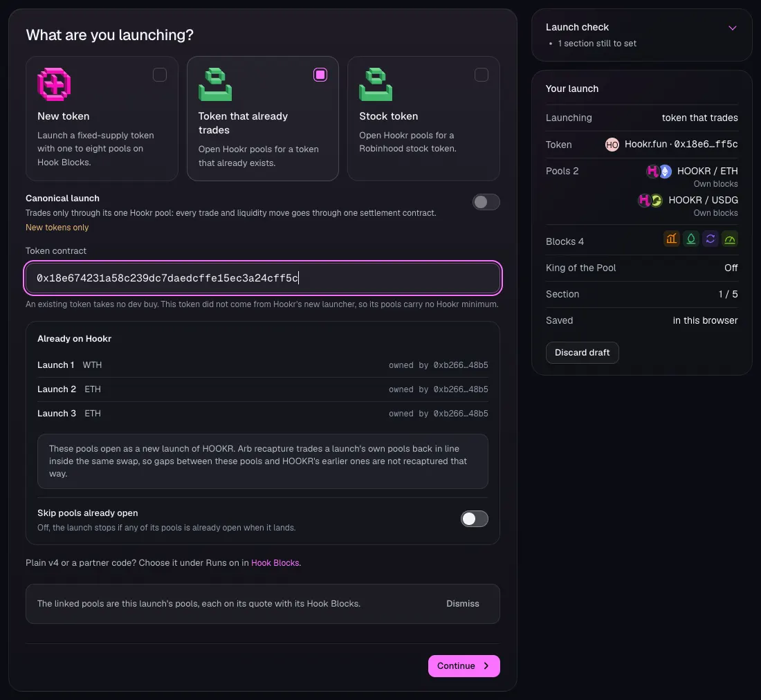Click the pink HOOKR logo in the HOOKR / USDG pool
Screen dimensions: 761x700
click(x=644, y=201)
